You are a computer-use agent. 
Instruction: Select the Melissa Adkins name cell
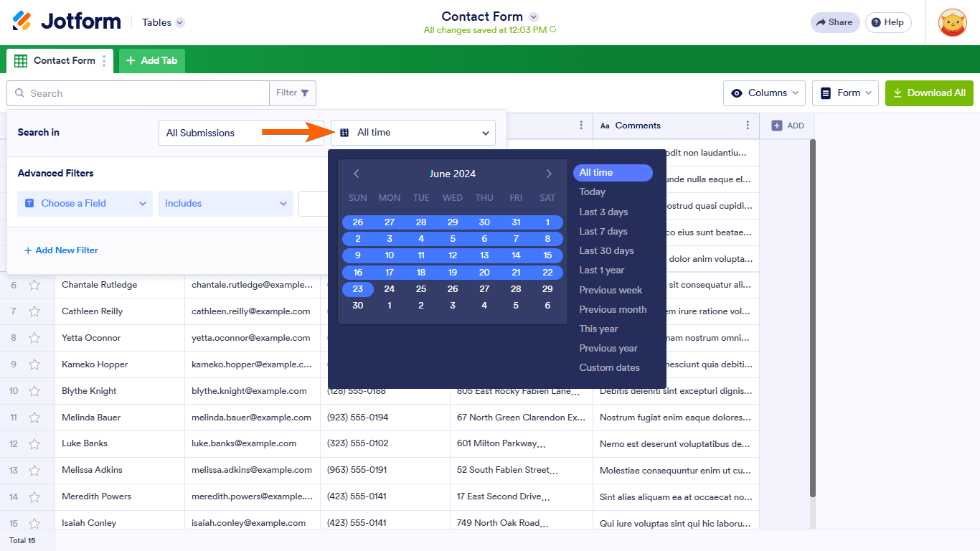[x=120, y=470]
